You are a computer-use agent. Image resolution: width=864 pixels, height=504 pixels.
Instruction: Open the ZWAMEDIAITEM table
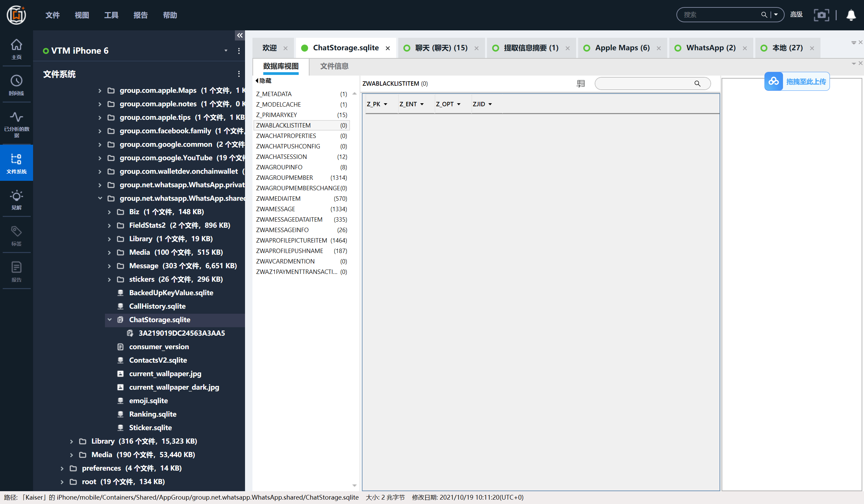tap(301, 199)
